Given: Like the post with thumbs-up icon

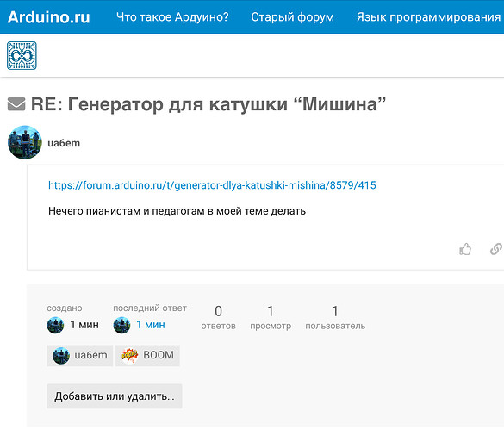Looking at the screenshot, I should [465, 249].
